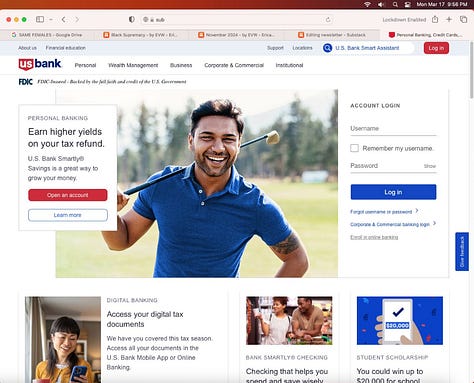Toggle Show password
The height and width of the screenshot is (383, 474).
point(430,166)
